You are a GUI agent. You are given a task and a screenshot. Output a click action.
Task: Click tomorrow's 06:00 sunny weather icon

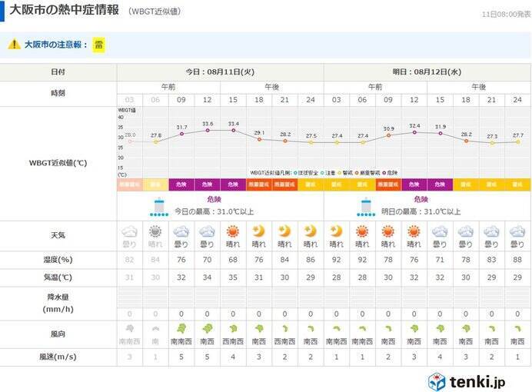click(362, 231)
